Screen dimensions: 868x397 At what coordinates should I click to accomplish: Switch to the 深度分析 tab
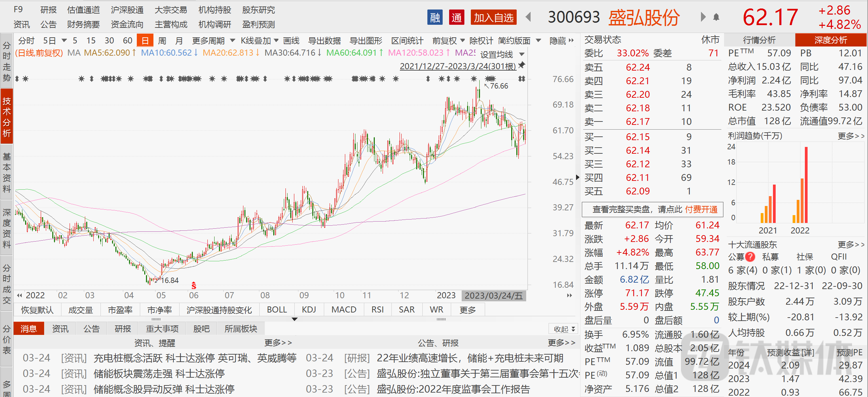click(x=831, y=40)
